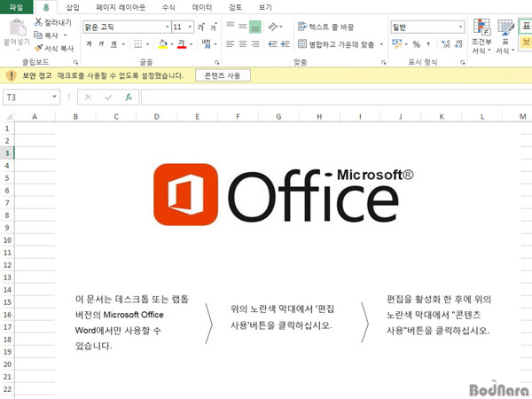Open the Clipboard (클립보드) dialog launcher

(75, 62)
